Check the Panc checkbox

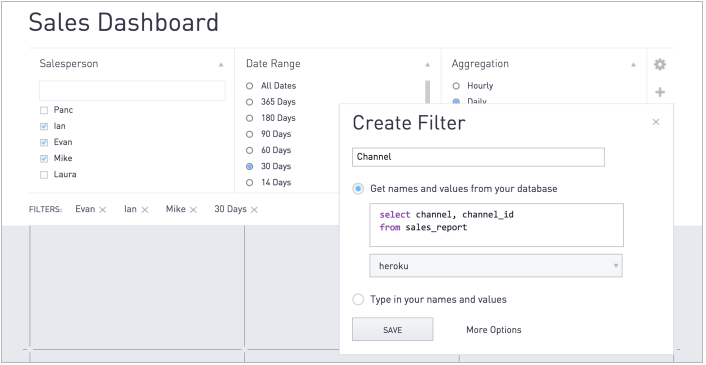(x=44, y=110)
